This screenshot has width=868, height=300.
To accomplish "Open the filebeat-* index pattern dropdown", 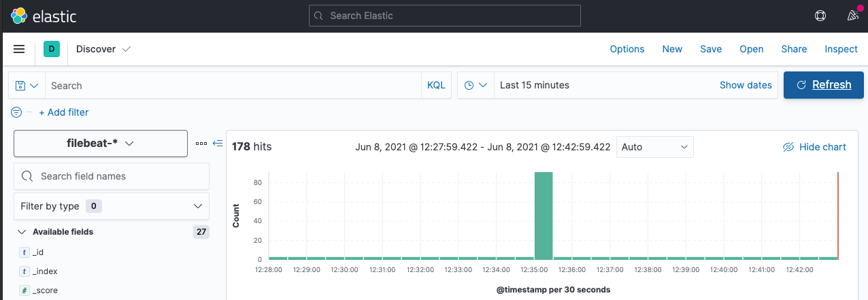I will click(101, 144).
